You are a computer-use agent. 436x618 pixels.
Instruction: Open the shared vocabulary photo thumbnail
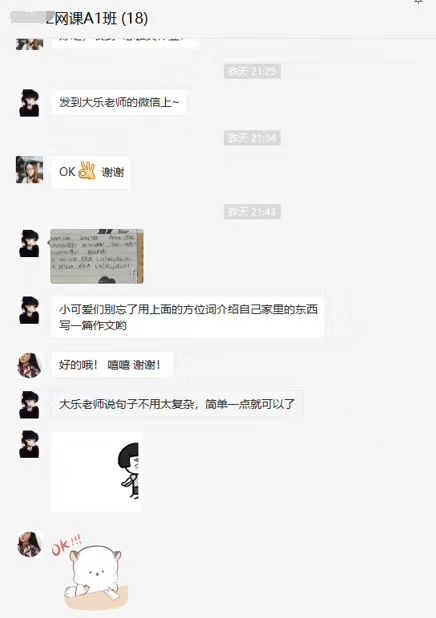97,256
